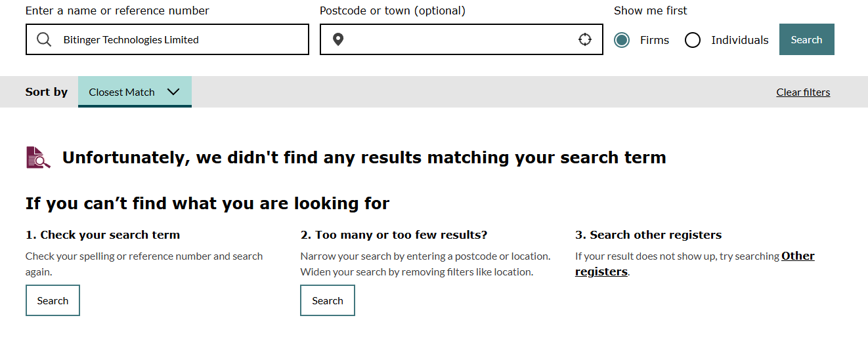This screenshot has height=341, width=868.
Task: Click the "Firms" label text
Action: click(655, 40)
